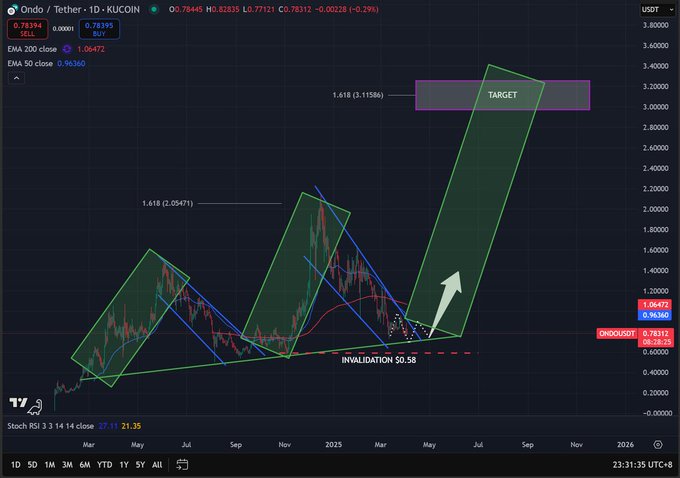This screenshot has height=478, width=680.
Task: Collapse the indicator legend chevron
Action: (16, 78)
